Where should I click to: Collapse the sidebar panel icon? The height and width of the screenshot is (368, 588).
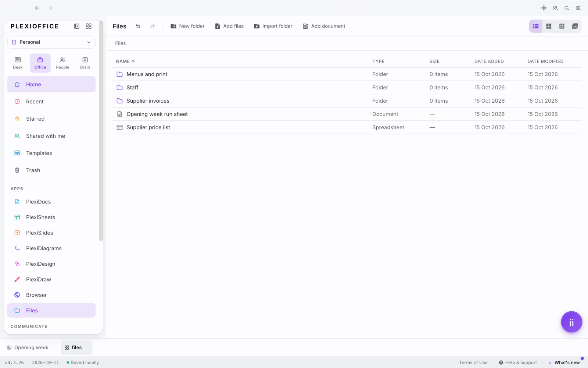tap(77, 26)
